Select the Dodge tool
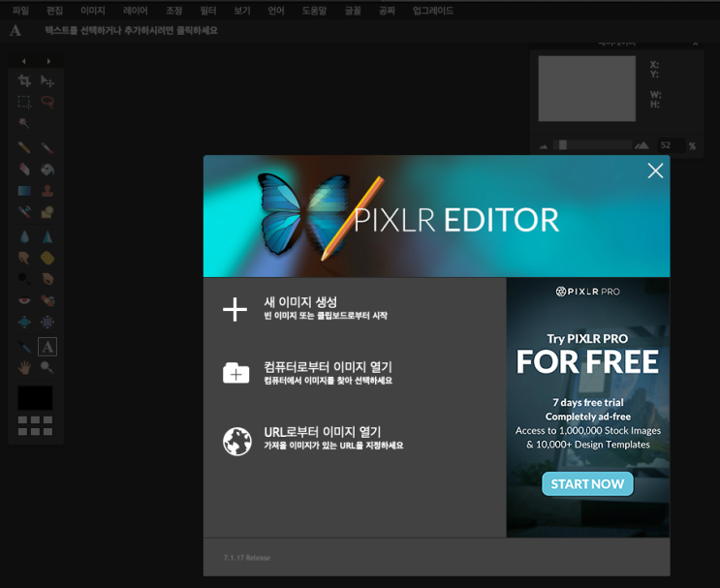 click(24, 279)
